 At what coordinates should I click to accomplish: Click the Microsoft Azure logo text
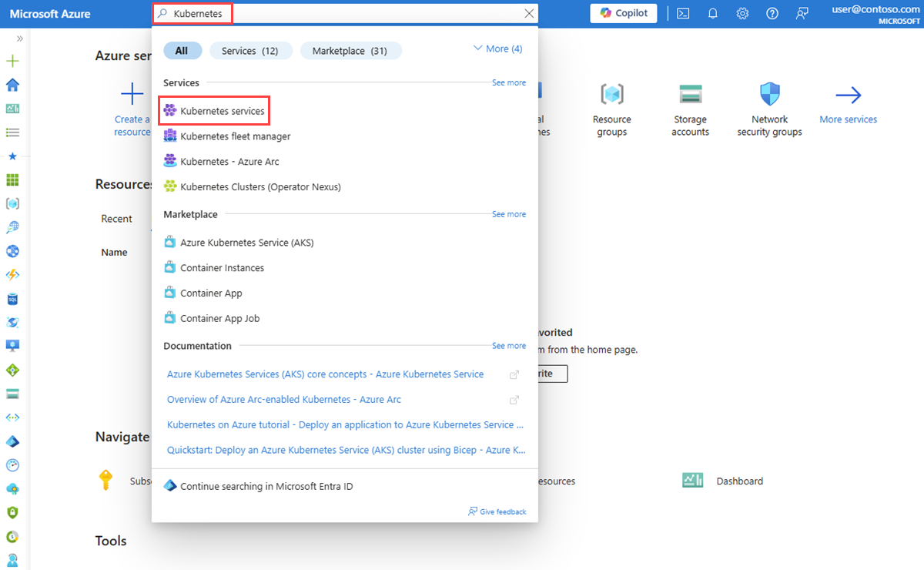tap(49, 14)
